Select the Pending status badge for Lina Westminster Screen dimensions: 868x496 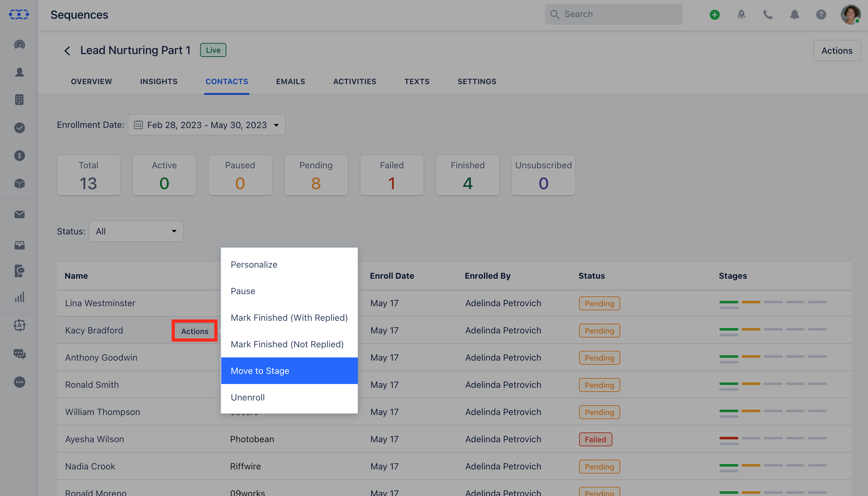[599, 303]
